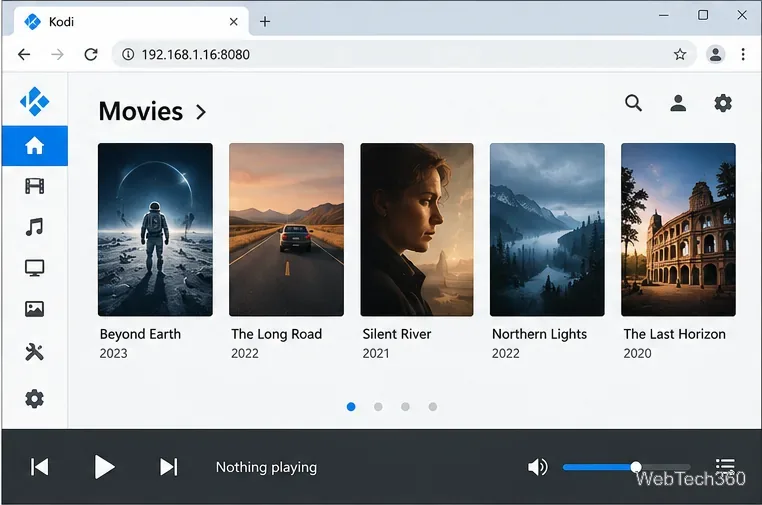Open the browser profile avatar
The image size is (762, 505).
715,54
